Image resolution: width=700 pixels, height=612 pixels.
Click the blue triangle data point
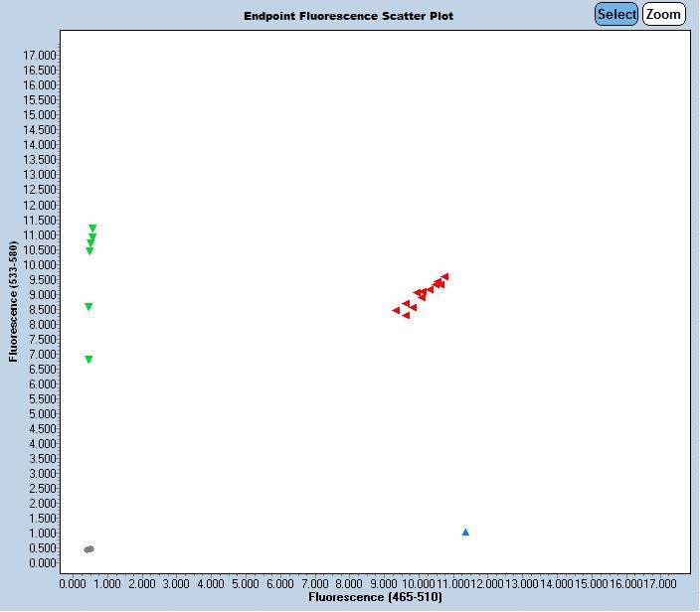pos(465,533)
